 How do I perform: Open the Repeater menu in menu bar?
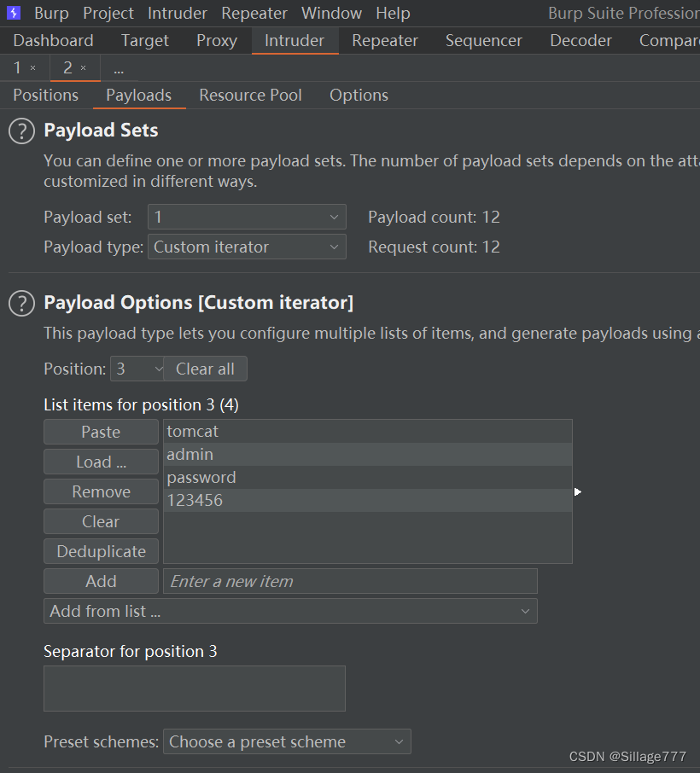254,14
